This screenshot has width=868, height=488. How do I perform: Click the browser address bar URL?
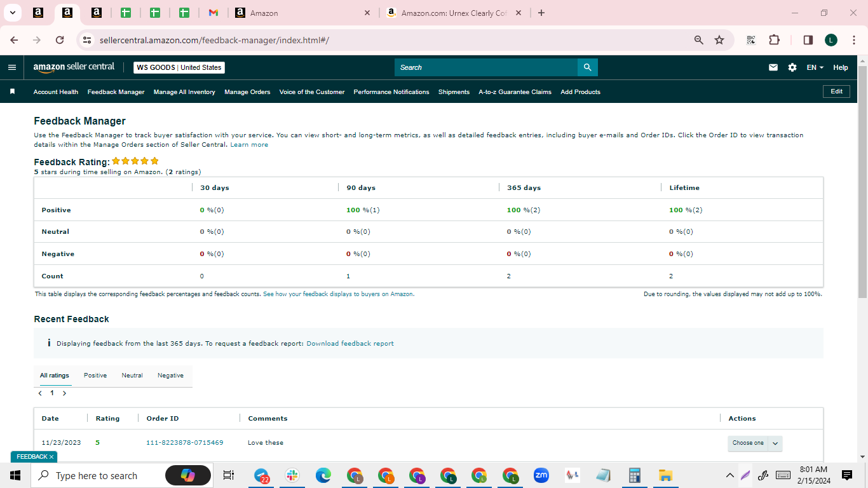(214, 40)
